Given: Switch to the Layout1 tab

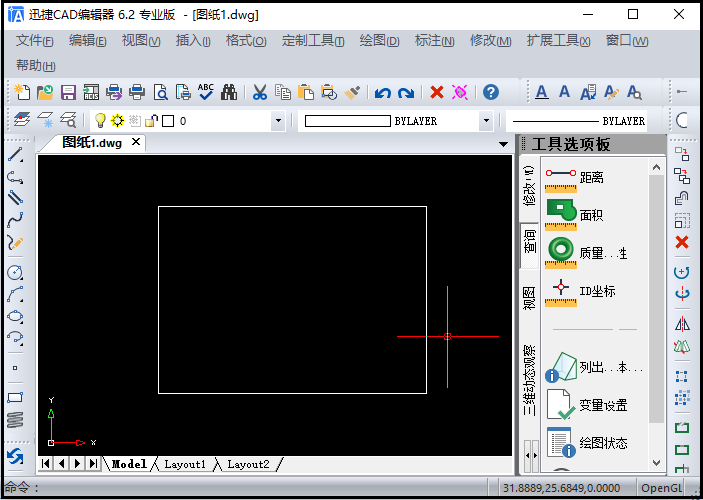Looking at the screenshot, I should click(185, 464).
